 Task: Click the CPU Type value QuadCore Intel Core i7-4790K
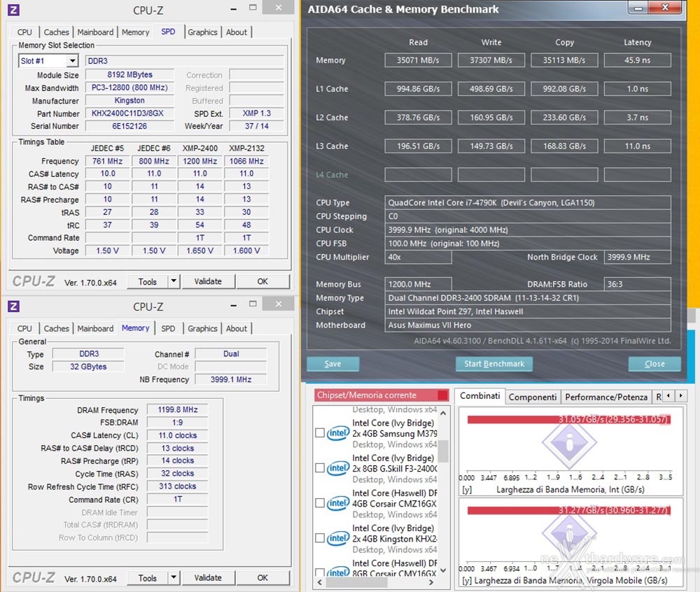528,202
